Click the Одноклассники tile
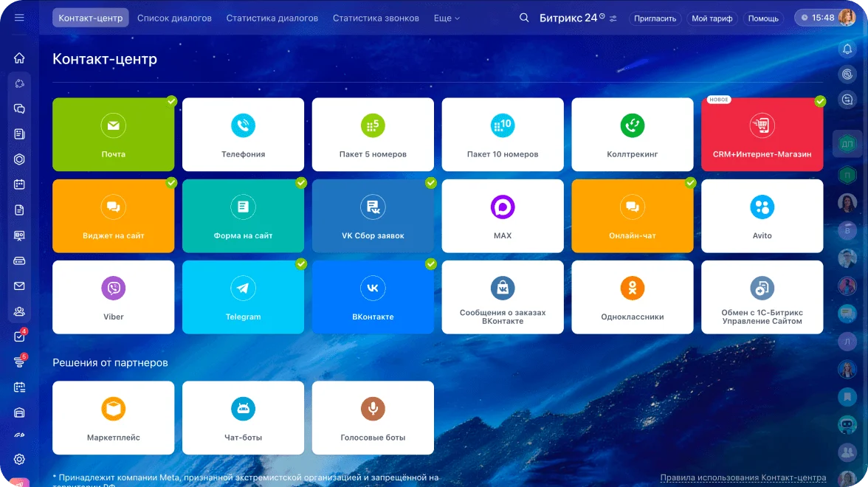 (632, 297)
